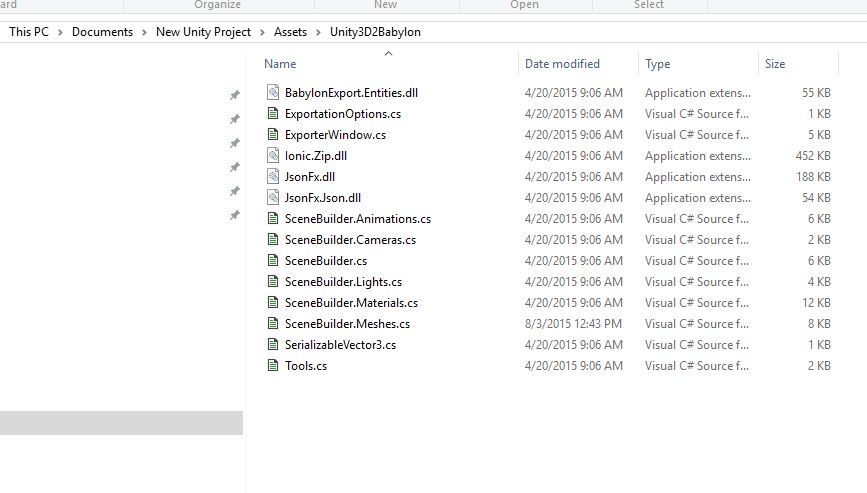The image size is (867, 493).
Task: Go to the Documents breadcrumb
Action: pyautogui.click(x=102, y=32)
